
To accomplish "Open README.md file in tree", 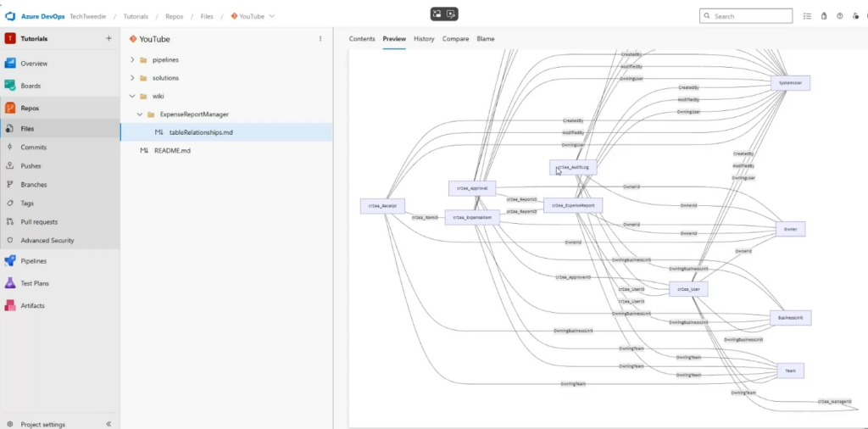I will coord(172,151).
